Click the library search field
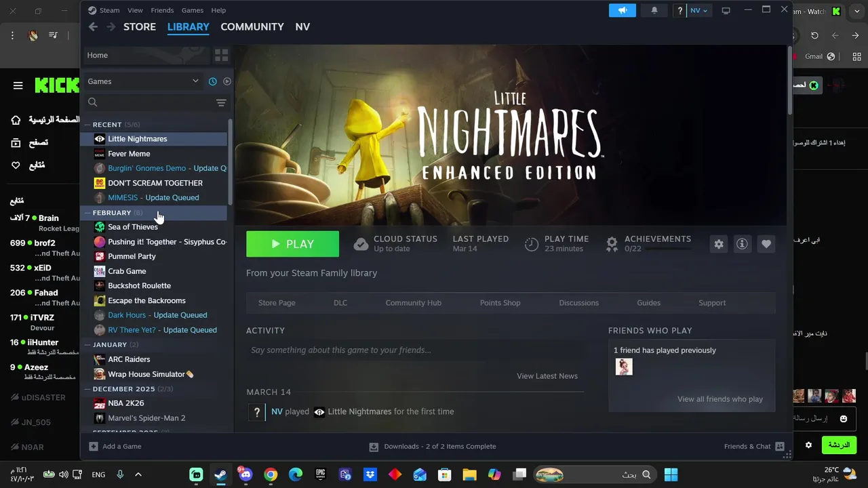Image resolution: width=868 pixels, height=488 pixels. 156,102
